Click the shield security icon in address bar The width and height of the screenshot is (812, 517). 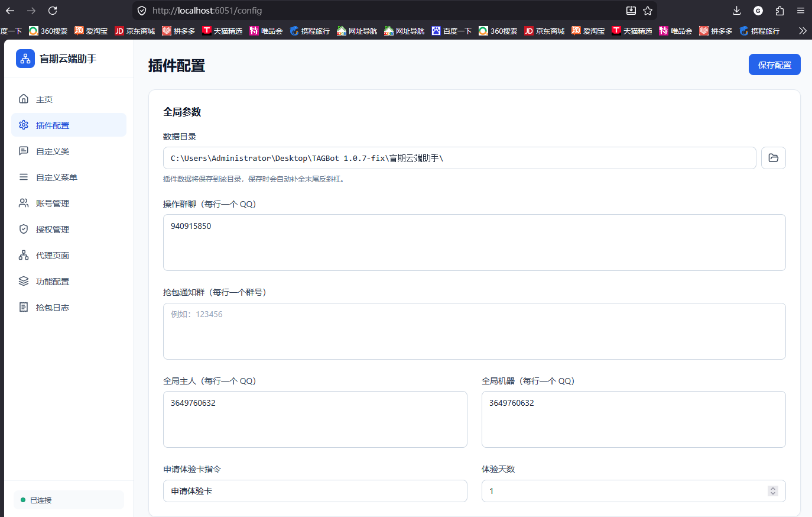tap(142, 11)
